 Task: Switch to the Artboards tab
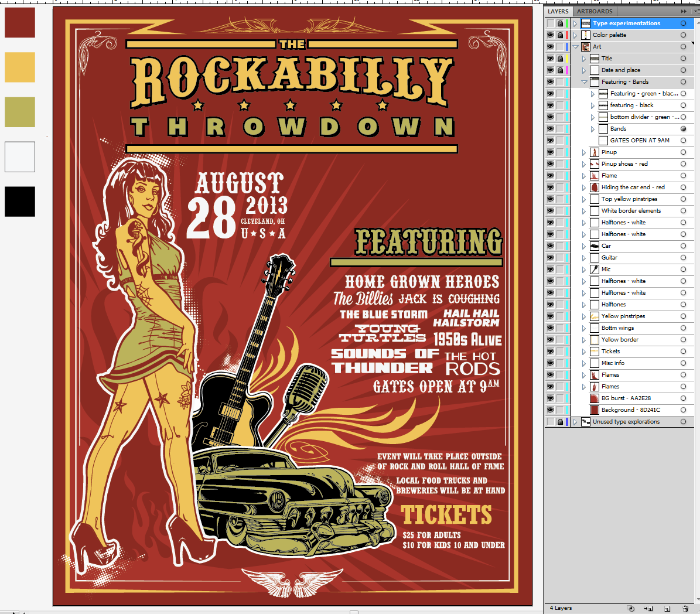tap(595, 11)
